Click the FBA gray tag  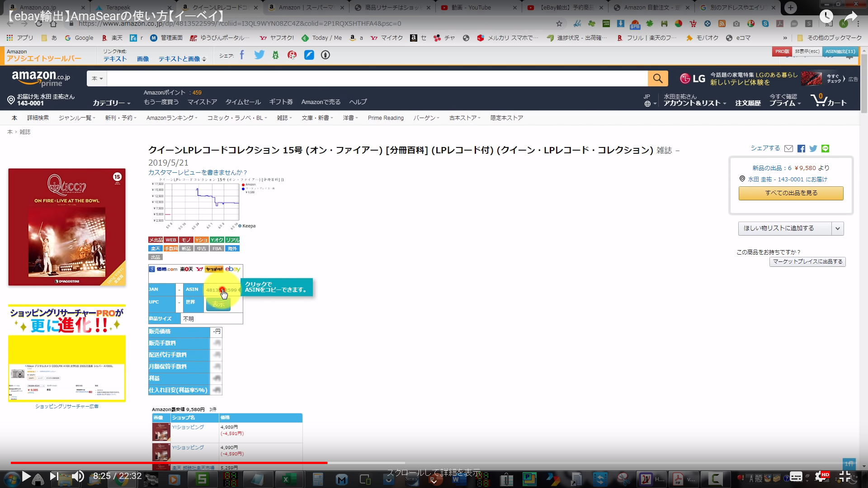[x=217, y=249]
